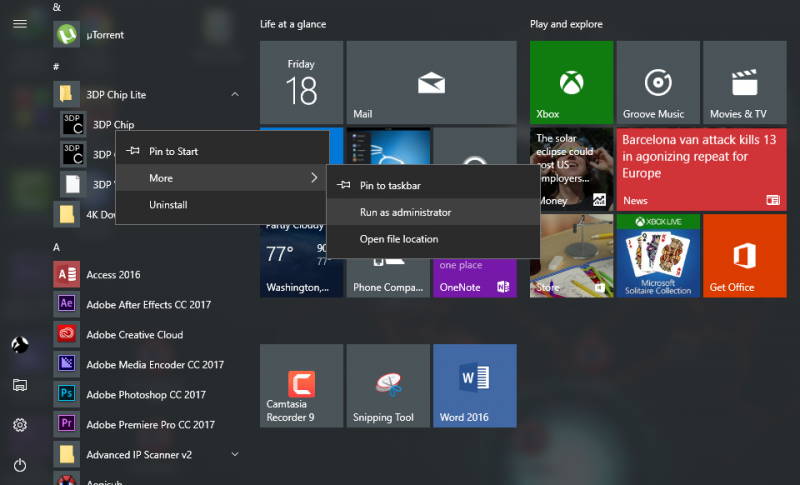Open the Xbox tile
The width and height of the screenshot is (800, 485).
click(x=571, y=82)
